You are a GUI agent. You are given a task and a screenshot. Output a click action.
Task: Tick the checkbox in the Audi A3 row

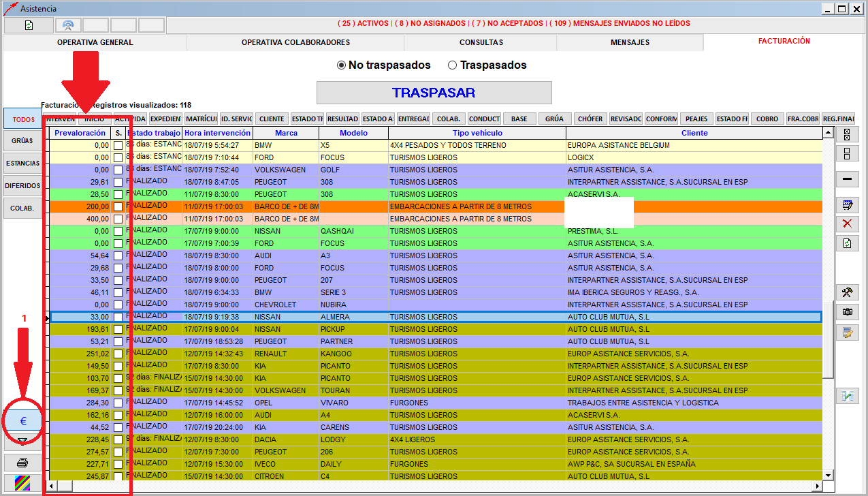point(118,255)
